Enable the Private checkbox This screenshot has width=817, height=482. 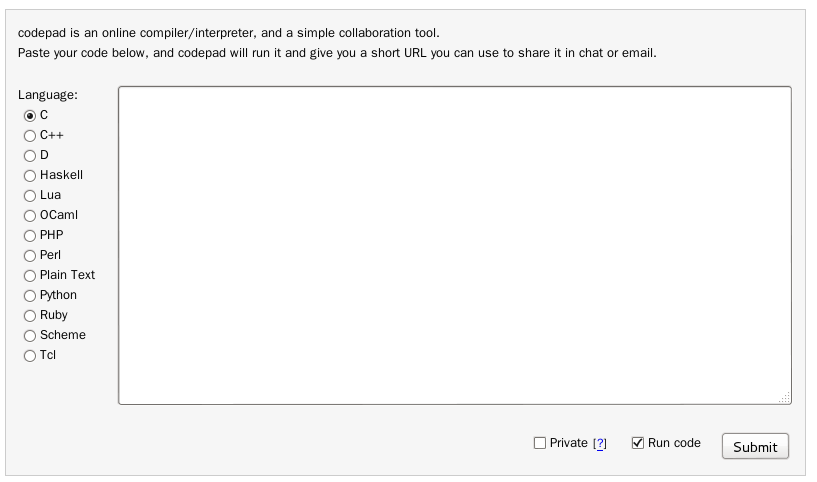540,443
